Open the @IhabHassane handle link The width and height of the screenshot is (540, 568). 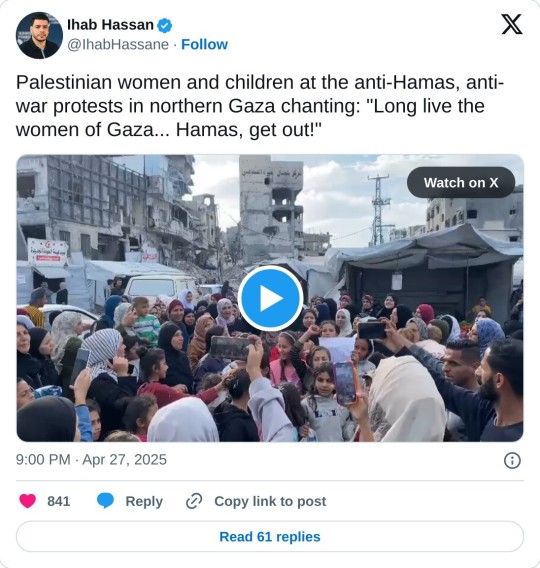(x=118, y=45)
